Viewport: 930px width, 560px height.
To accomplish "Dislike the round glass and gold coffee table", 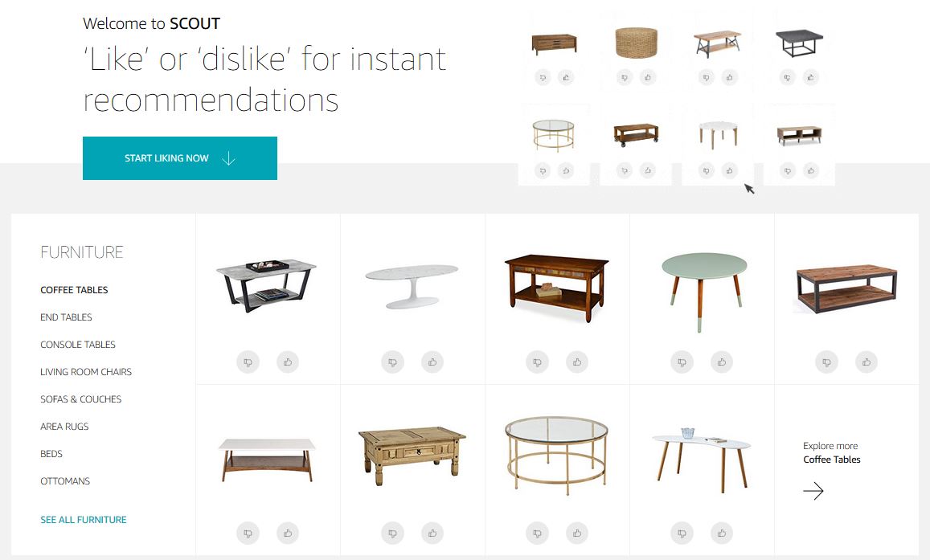I will 537,533.
